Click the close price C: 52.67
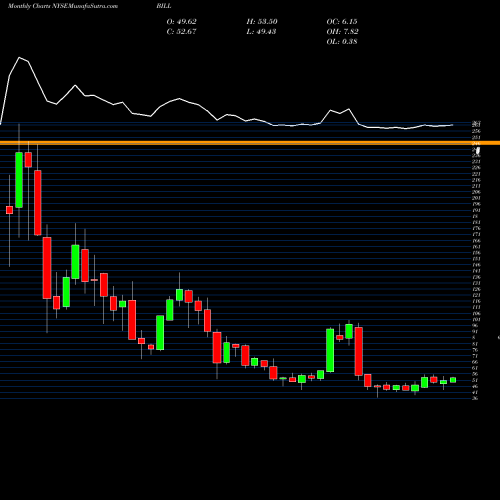 [182, 31]
